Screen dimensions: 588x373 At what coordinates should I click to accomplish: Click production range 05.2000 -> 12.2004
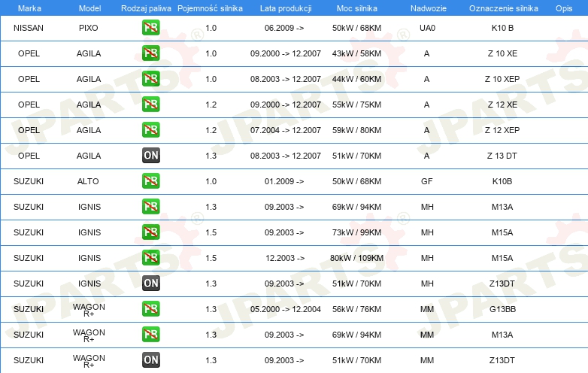click(x=286, y=309)
